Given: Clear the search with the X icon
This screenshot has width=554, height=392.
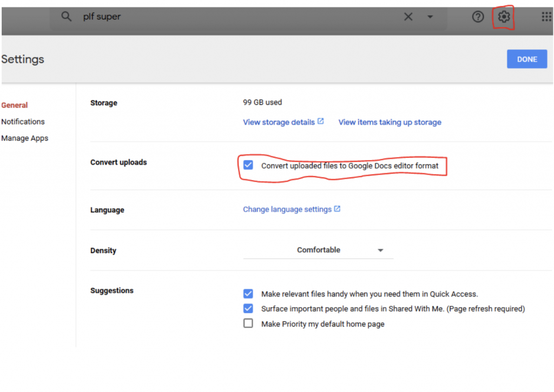Looking at the screenshot, I should coord(408,17).
